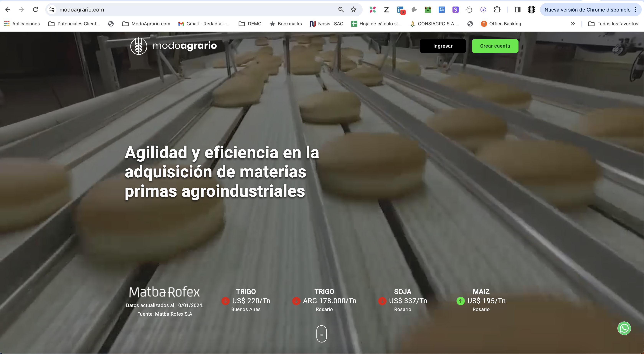Click the scroll-down mouse indicator
The height and width of the screenshot is (354, 644).
coord(321,334)
